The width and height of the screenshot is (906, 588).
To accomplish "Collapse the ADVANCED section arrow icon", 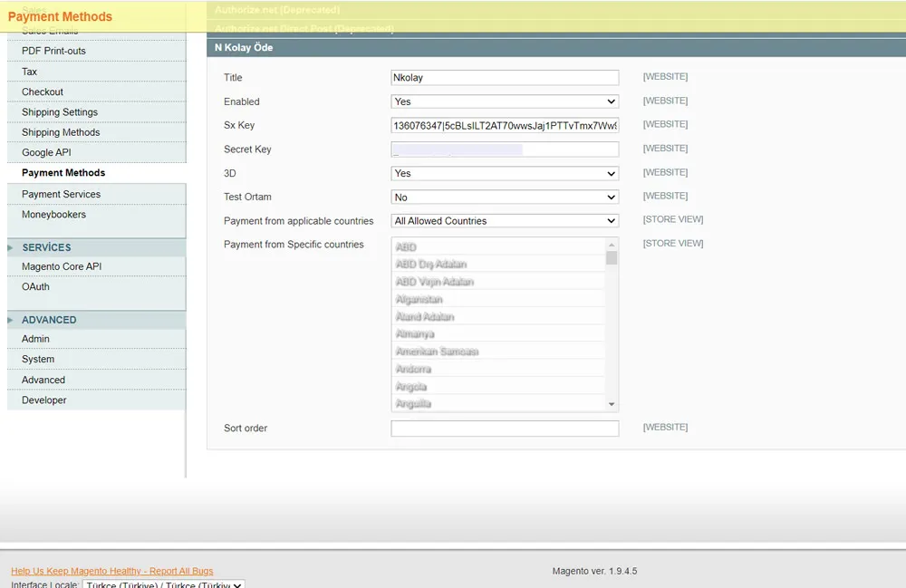I will click(x=12, y=320).
